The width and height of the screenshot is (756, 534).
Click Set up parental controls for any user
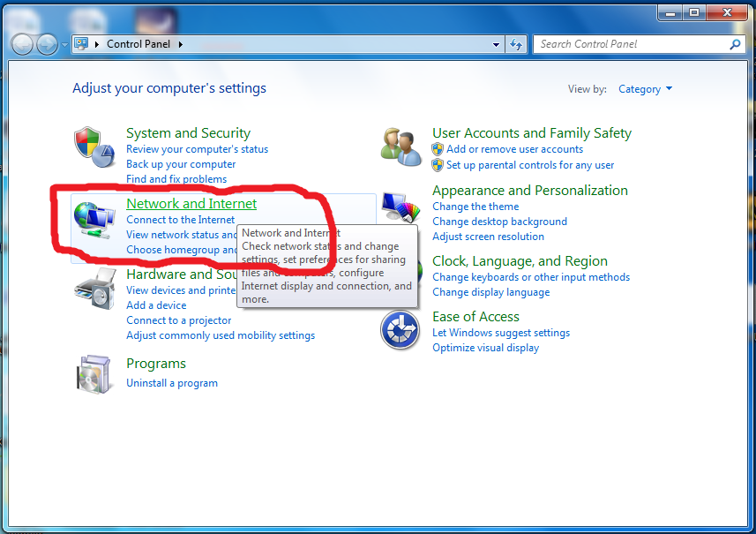[x=530, y=165]
